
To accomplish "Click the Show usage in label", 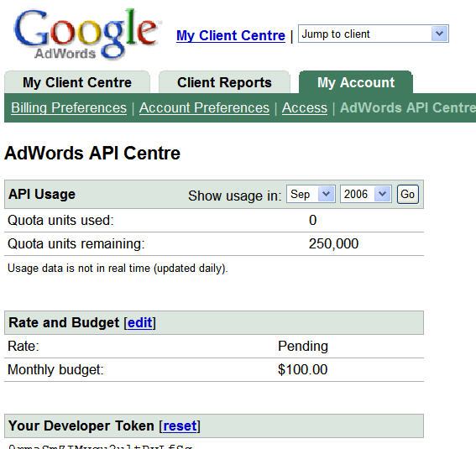I will tap(235, 196).
